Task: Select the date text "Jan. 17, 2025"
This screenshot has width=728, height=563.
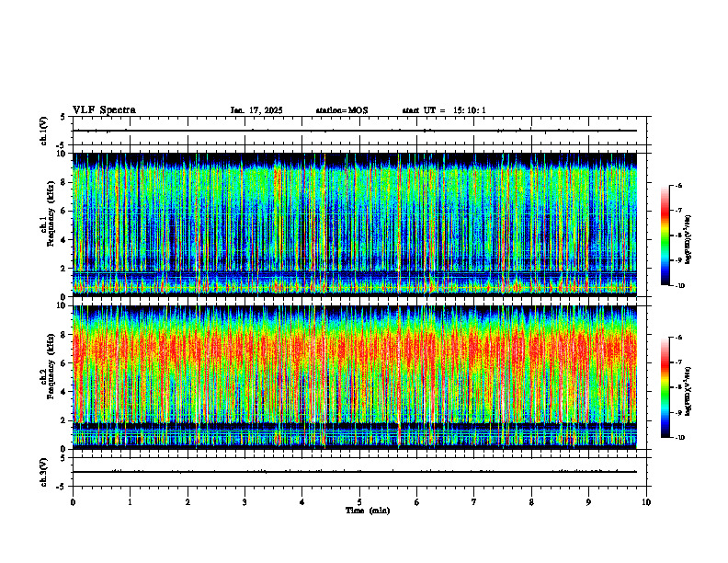Action: tap(256, 110)
